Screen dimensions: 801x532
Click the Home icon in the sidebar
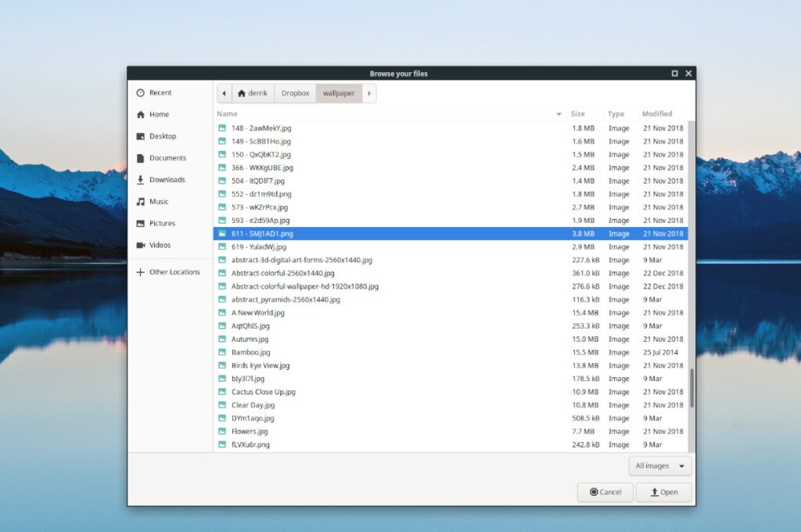[140, 114]
